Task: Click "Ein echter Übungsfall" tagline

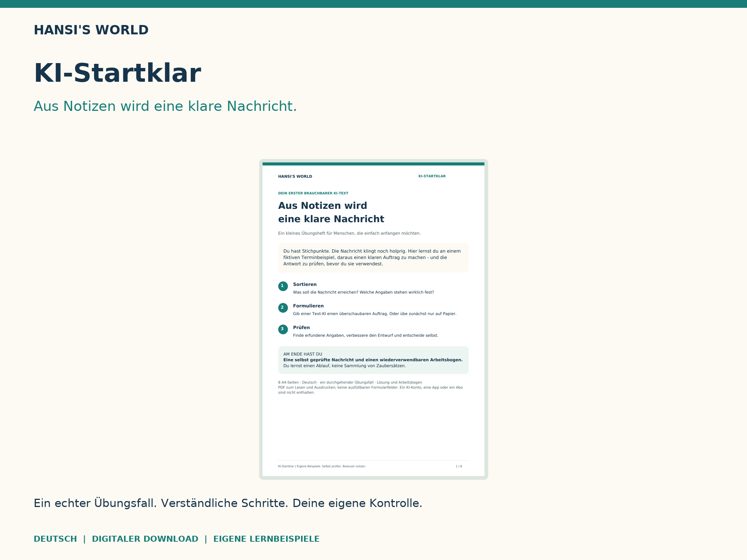Action: (x=228, y=503)
